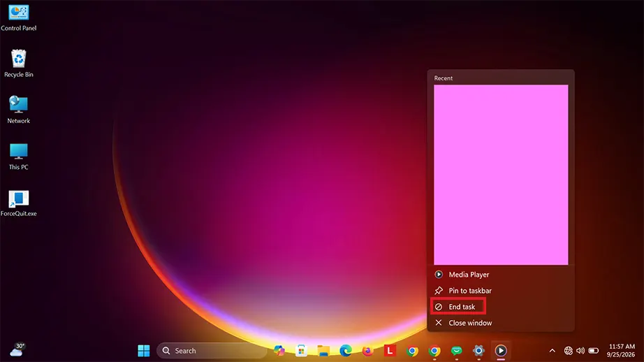Click the Media Player taskbar icon
This screenshot has height=362, width=644.
[x=501, y=351]
